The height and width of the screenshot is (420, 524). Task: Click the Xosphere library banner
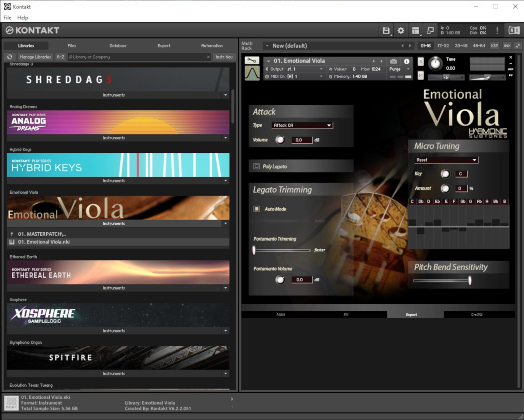point(118,315)
